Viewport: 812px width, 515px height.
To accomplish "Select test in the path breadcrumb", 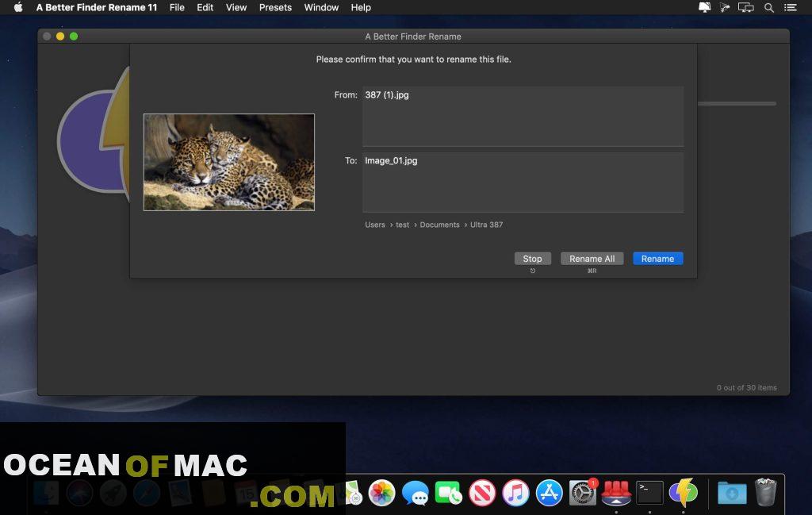I will [x=402, y=225].
